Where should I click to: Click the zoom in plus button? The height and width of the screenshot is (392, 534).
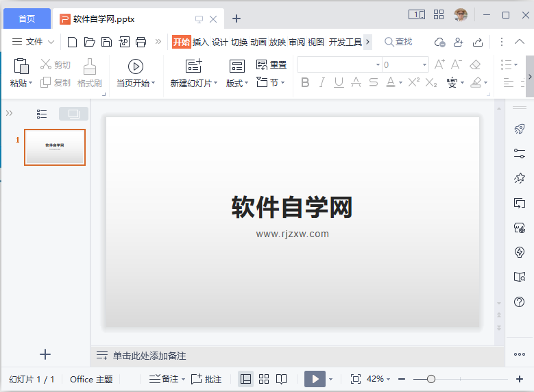point(520,379)
